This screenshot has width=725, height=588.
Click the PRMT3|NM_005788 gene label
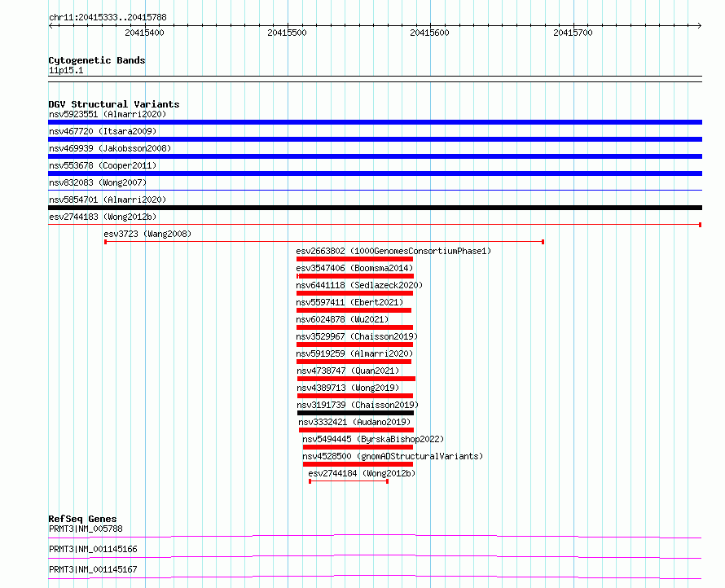(x=86, y=529)
